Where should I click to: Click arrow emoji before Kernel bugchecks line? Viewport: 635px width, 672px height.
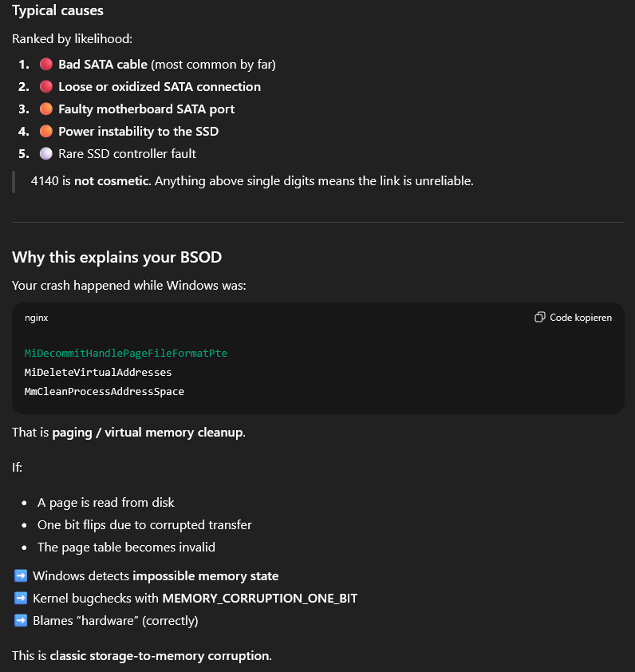pos(21,598)
